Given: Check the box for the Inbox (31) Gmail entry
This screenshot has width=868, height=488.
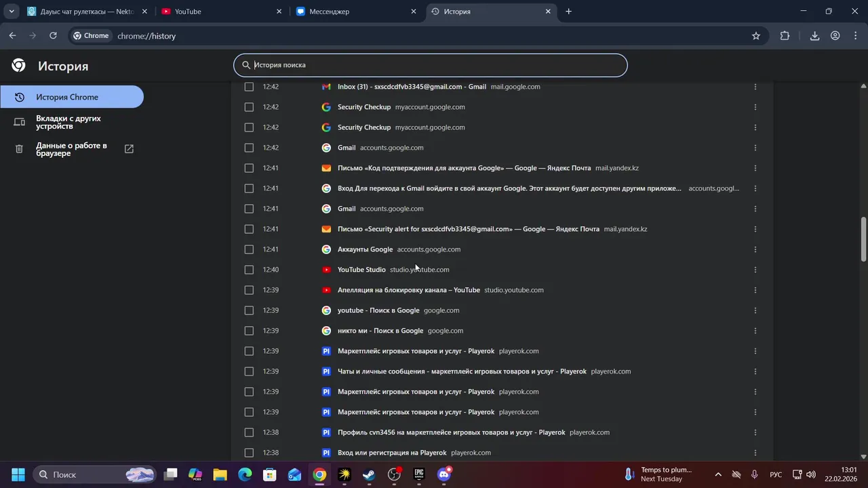Looking at the screenshot, I should pos(249,87).
